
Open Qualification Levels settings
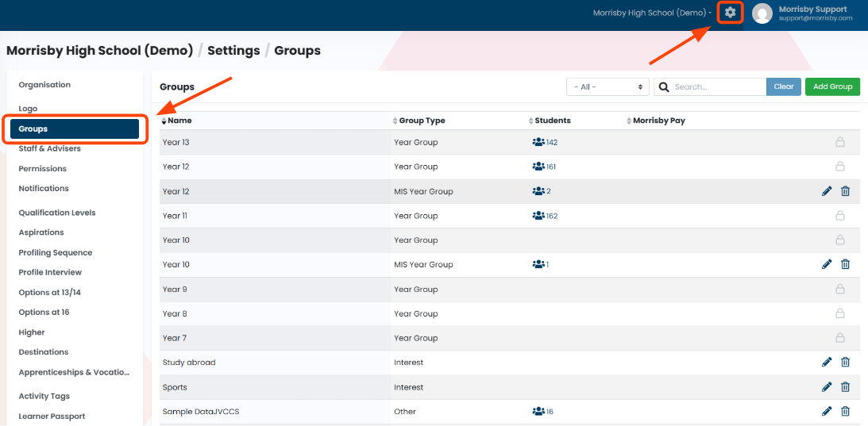[x=57, y=213]
